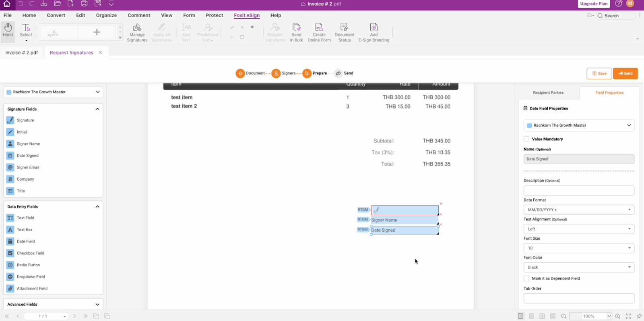Click Upgrade Plan button
The height and width of the screenshot is (321, 644).
(594, 4)
